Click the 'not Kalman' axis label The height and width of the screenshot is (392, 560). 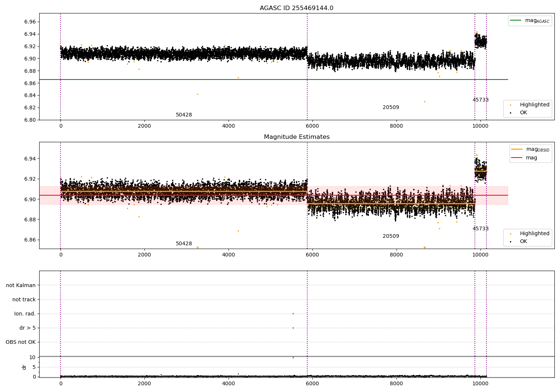21,285
